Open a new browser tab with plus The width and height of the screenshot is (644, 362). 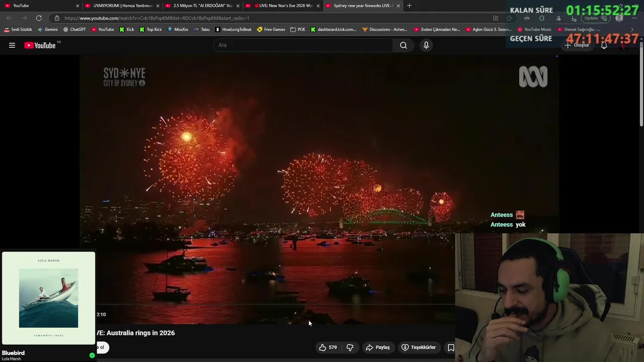point(409,6)
